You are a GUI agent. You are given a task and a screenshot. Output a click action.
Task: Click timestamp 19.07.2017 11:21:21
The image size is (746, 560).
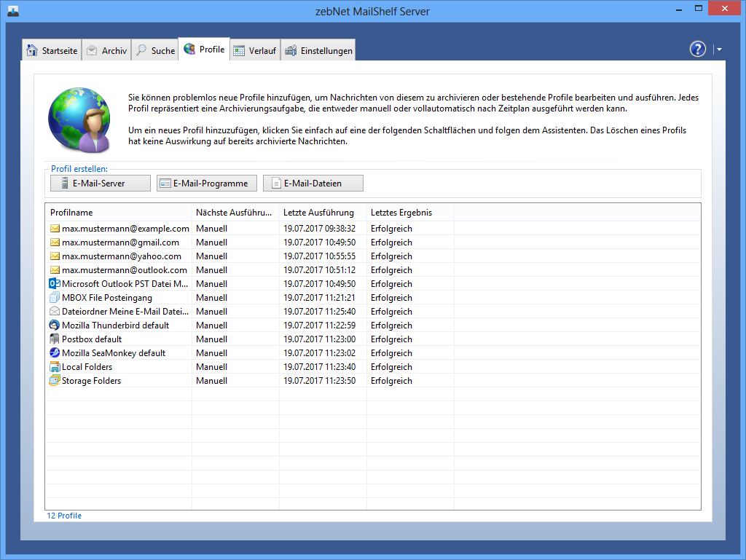click(319, 298)
